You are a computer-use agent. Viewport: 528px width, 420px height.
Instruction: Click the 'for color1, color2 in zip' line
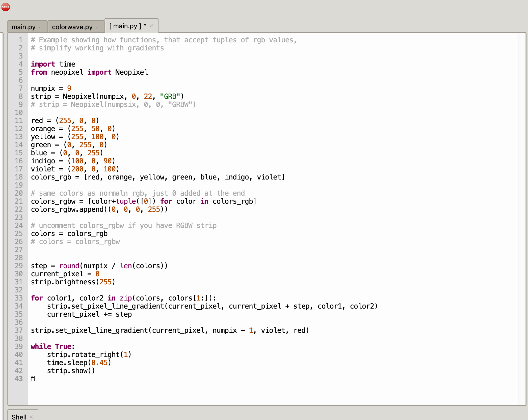(123, 298)
